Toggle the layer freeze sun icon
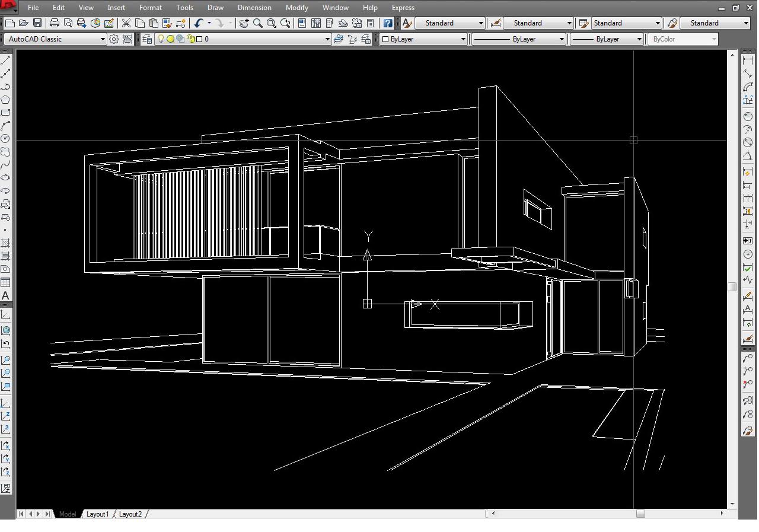The width and height of the screenshot is (759, 532). click(x=170, y=39)
